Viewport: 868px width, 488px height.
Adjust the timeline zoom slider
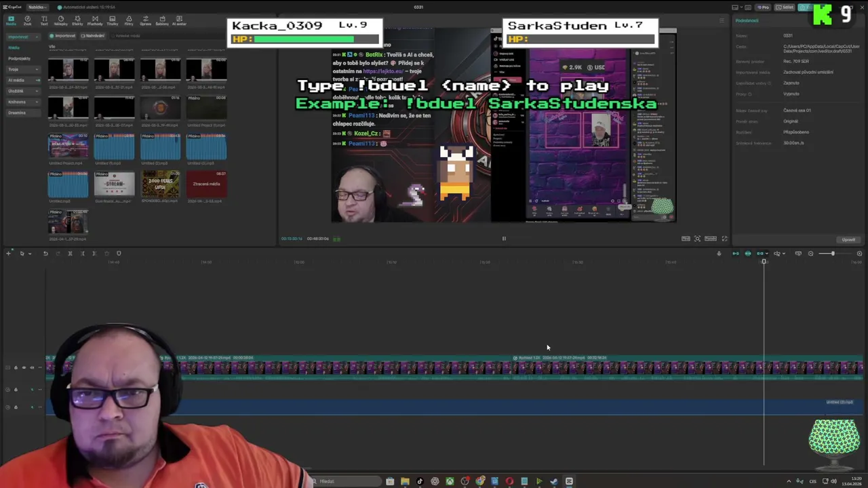(833, 253)
